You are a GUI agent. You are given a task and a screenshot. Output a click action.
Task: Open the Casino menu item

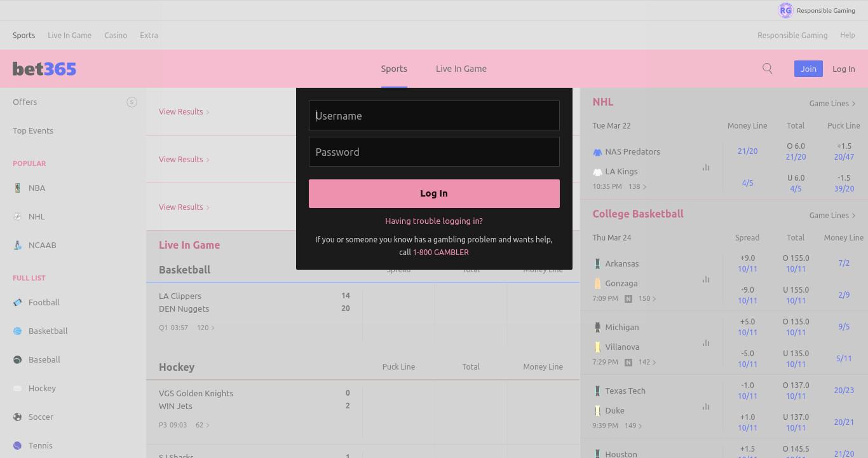(x=116, y=35)
